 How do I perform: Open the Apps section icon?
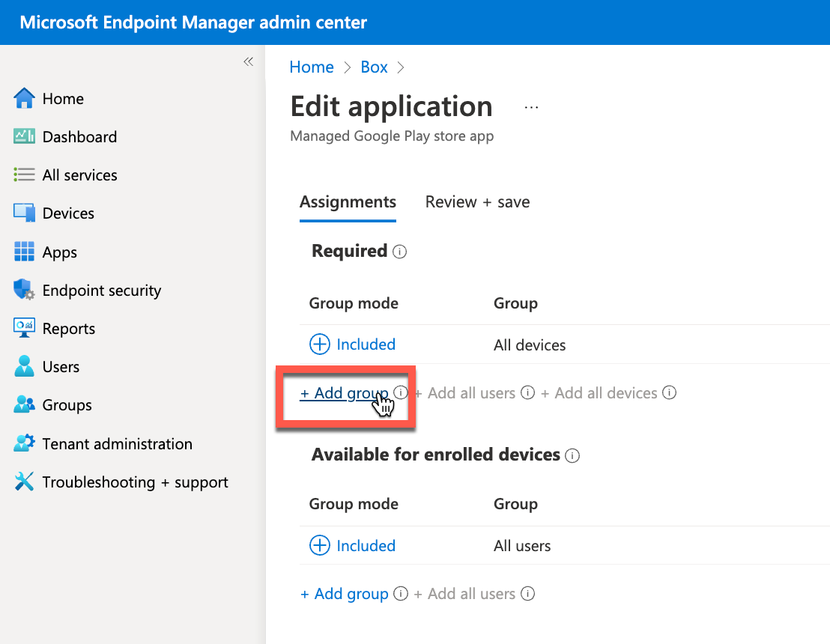click(25, 252)
